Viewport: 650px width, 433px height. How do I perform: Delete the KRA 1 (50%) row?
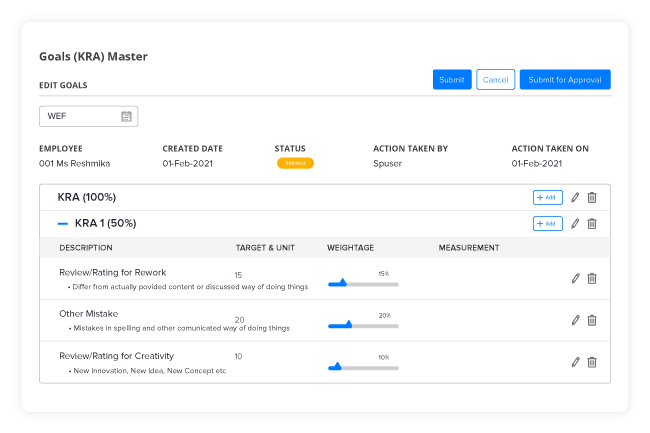[592, 224]
